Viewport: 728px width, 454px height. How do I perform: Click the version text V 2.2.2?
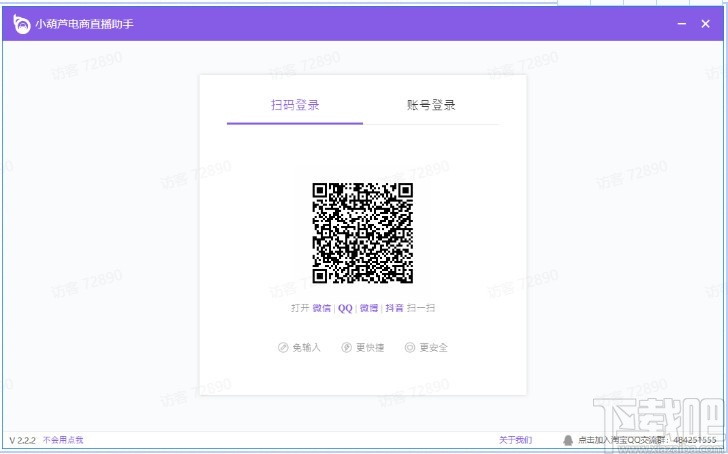click(x=22, y=440)
